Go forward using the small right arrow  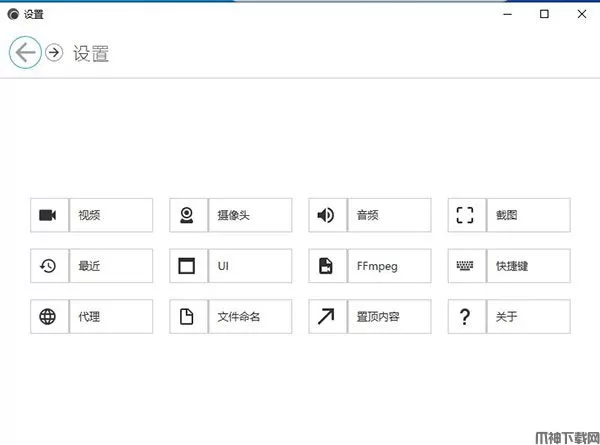tap(54, 53)
